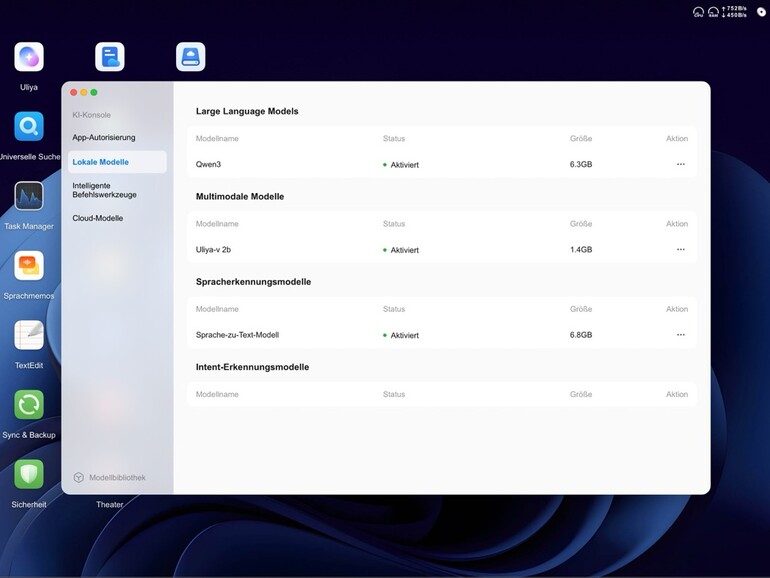Open the blue document cloud desktop icon
The image size is (770, 578).
pos(110,57)
